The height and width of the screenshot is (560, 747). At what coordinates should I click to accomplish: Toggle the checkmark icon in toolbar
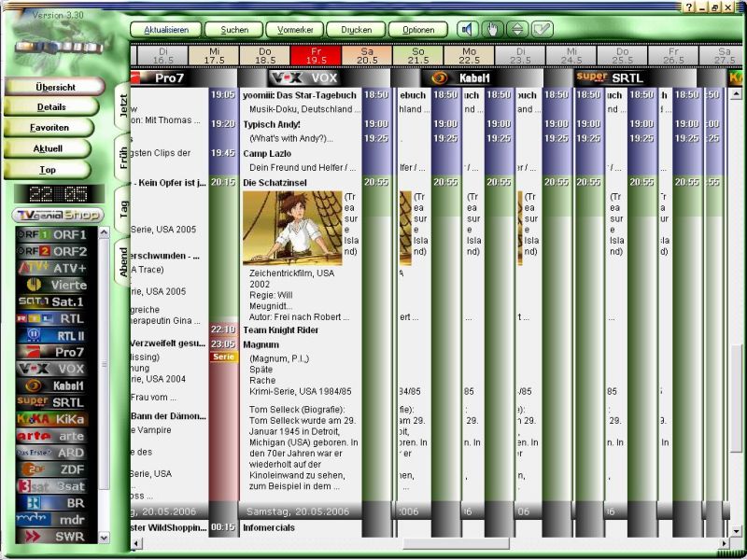542,30
